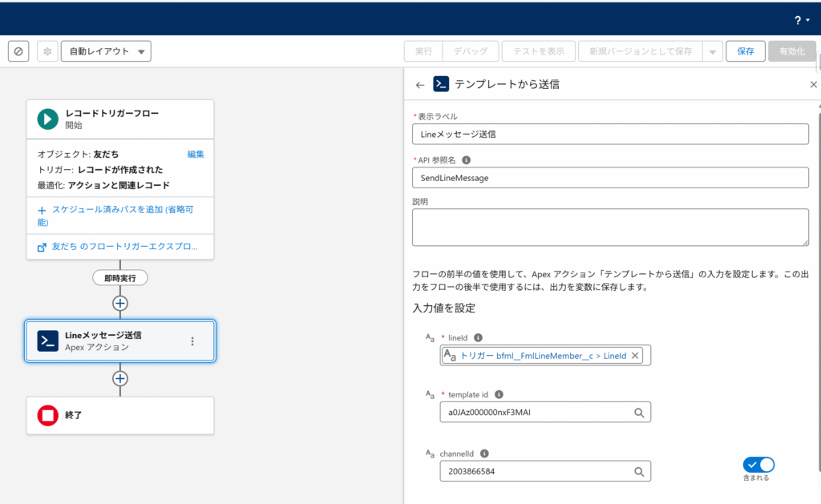Close the テンプレートから送信 panel
The height and width of the screenshot is (504, 821).
pos(813,84)
